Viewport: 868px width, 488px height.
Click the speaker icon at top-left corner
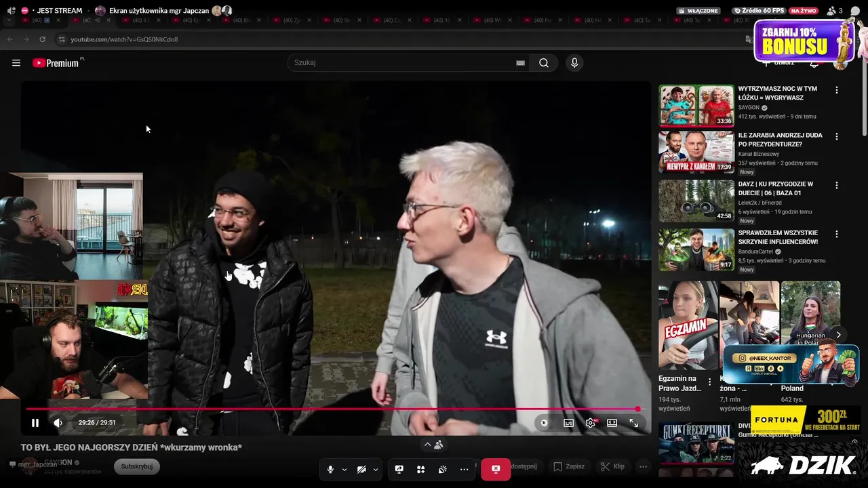point(11,11)
